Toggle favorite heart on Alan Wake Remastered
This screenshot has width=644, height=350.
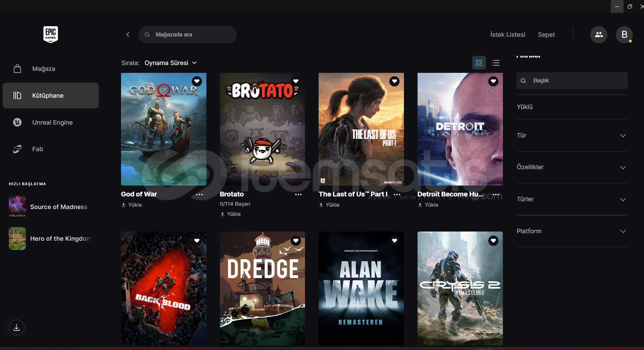[394, 241]
